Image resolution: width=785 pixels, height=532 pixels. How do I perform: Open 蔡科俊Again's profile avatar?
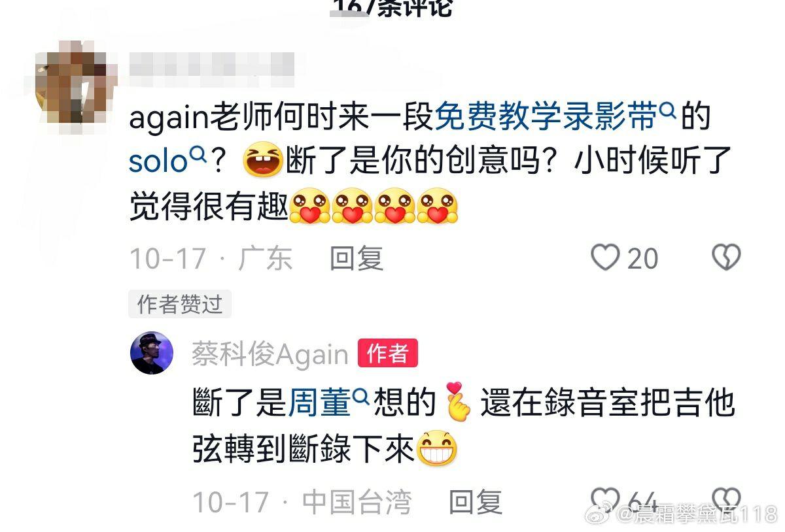coord(152,353)
